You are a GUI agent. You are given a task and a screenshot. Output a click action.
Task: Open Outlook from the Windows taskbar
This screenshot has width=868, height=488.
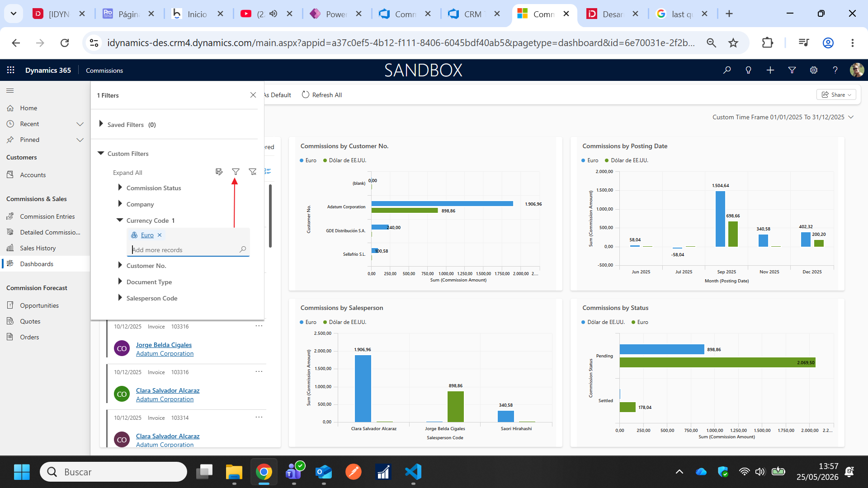[324, 472]
